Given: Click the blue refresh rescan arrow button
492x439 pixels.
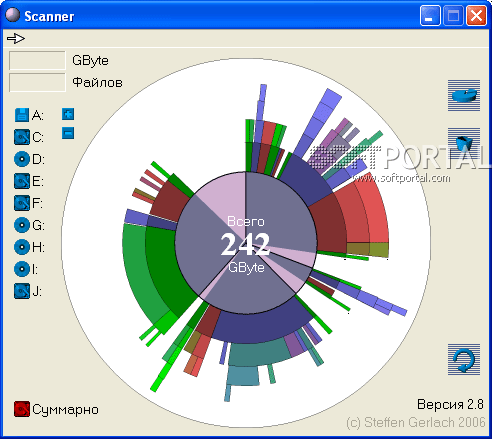Looking at the screenshot, I should tap(464, 359).
